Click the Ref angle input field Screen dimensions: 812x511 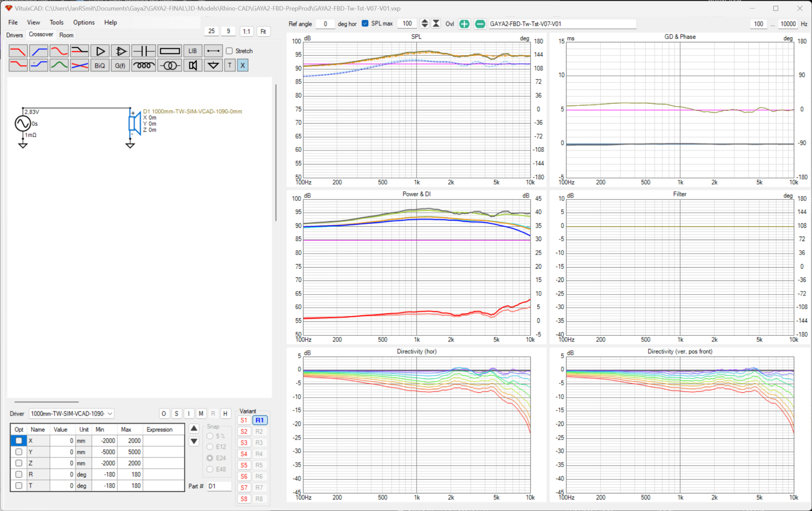coord(325,24)
